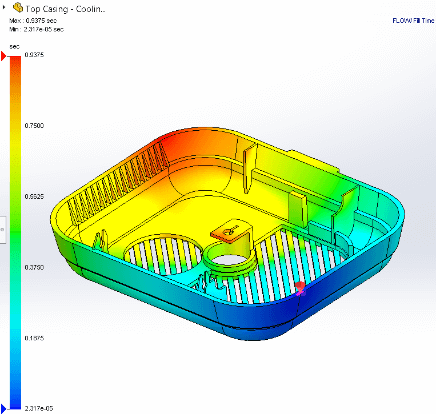Click the 0.7500 legend value
Image resolution: width=436 pixels, height=414 pixels.
pos(34,125)
